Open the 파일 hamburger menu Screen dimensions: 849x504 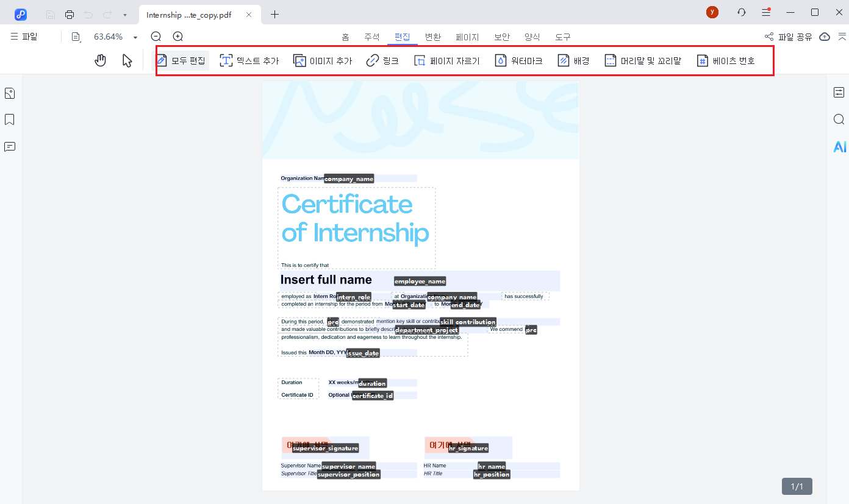point(24,37)
